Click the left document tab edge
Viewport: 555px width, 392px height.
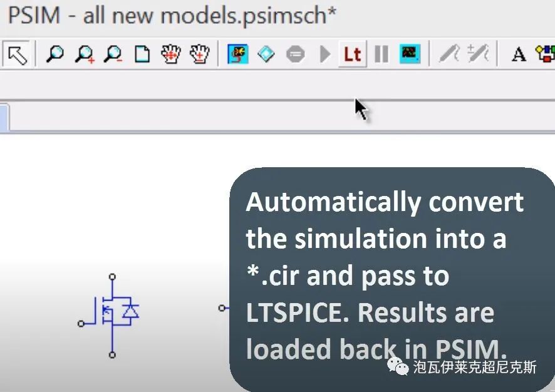pos(4,118)
